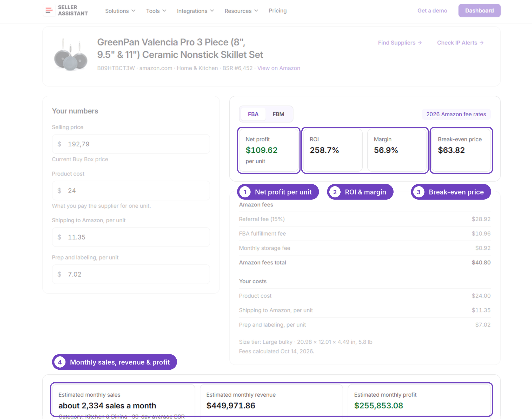Click the Estimated monthly revenue $449,971.86
The height and width of the screenshot is (419, 532).
pyautogui.click(x=231, y=405)
